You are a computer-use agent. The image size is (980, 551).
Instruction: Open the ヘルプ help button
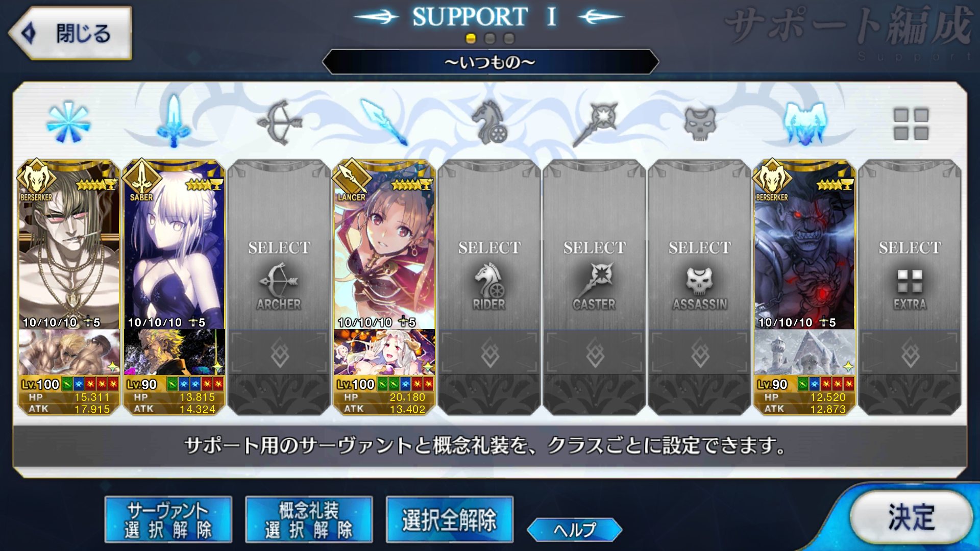click(575, 530)
